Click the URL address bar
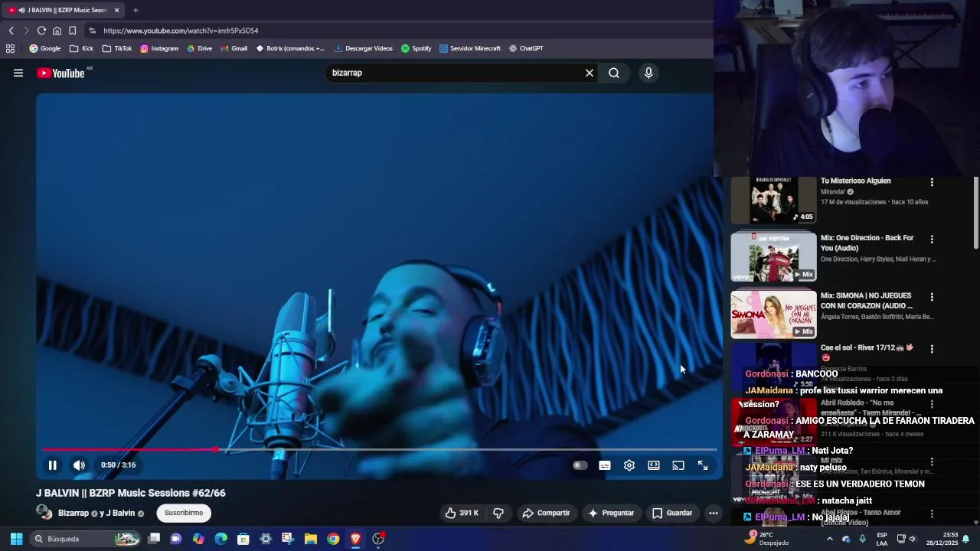The height and width of the screenshot is (551, 980). (398, 31)
